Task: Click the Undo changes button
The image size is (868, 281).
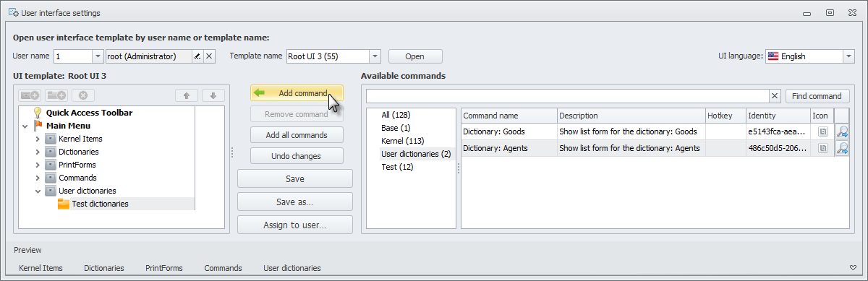Action: (297, 156)
